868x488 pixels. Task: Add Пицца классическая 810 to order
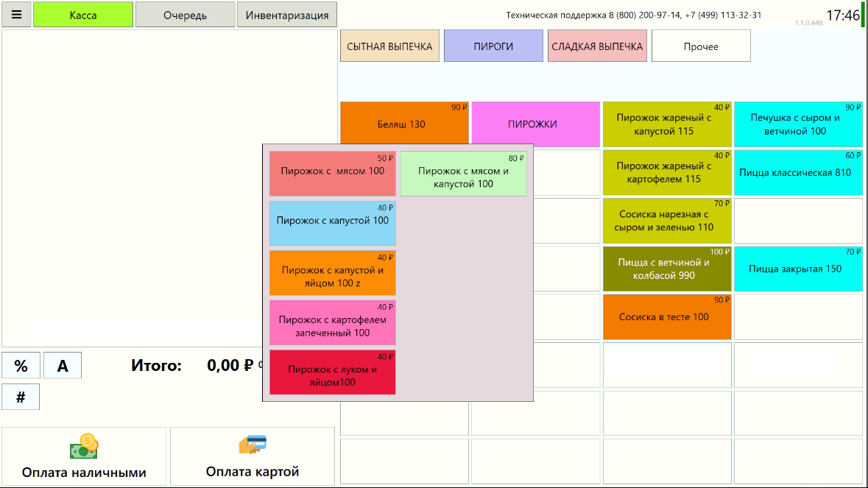click(x=798, y=173)
